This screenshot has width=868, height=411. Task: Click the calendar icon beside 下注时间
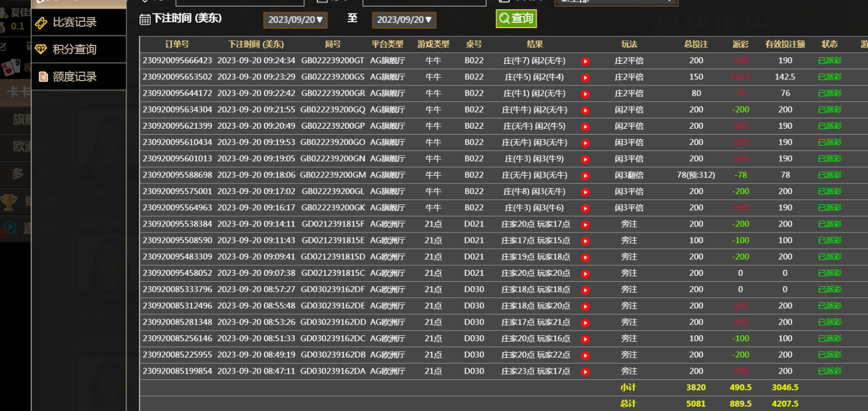145,19
